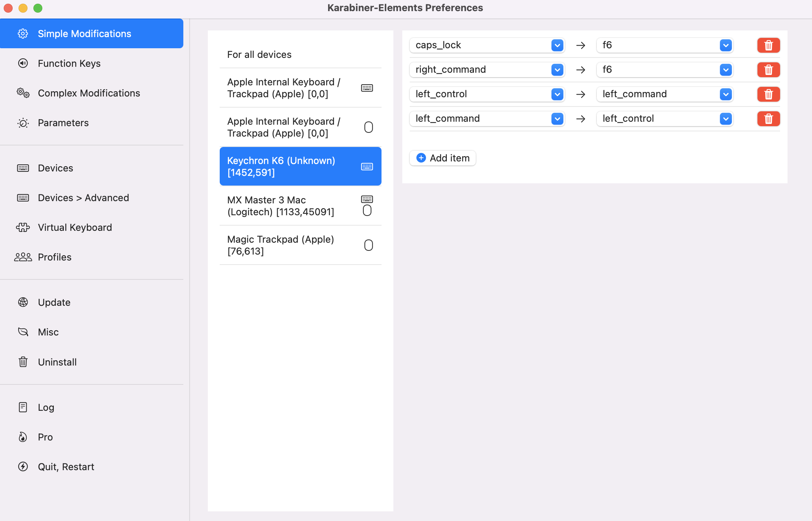
Task: Open the left_control source key dropdown
Action: click(557, 94)
